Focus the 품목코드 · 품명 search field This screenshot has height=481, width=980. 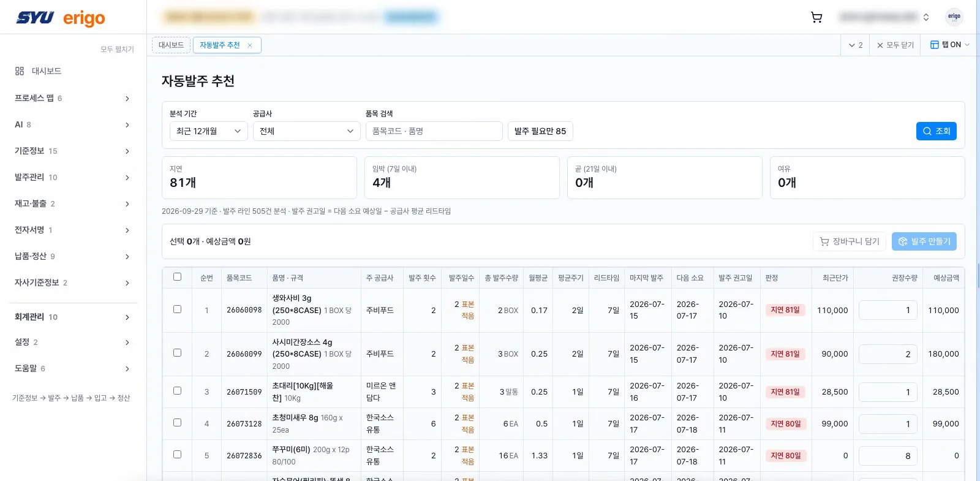coord(434,131)
